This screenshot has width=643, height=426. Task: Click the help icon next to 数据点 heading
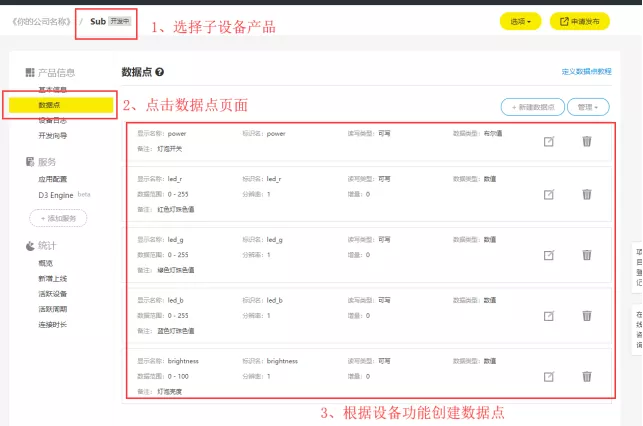(x=160, y=73)
